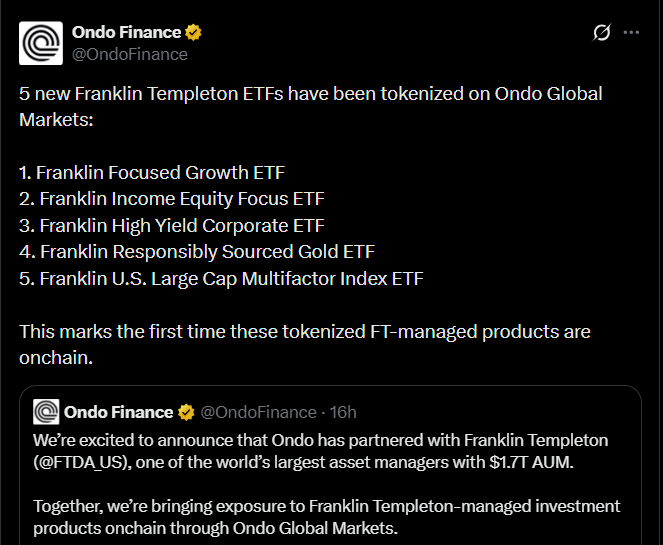Open the Ondo Finance display name in the header
Image resolution: width=663 pixels, height=545 pixels.
click(128, 32)
